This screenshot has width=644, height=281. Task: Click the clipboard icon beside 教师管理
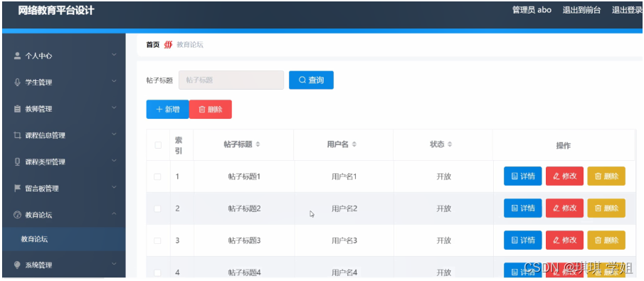[17, 110]
